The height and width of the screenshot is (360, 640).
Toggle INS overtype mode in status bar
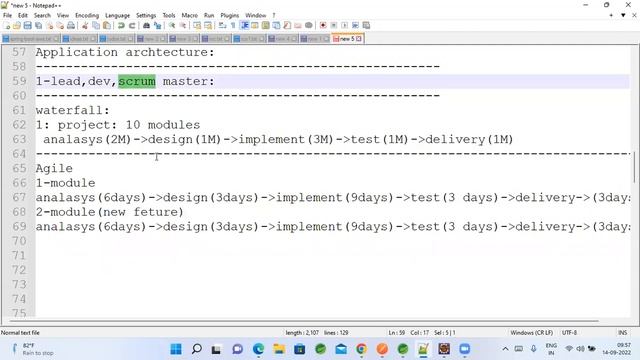coord(622,333)
